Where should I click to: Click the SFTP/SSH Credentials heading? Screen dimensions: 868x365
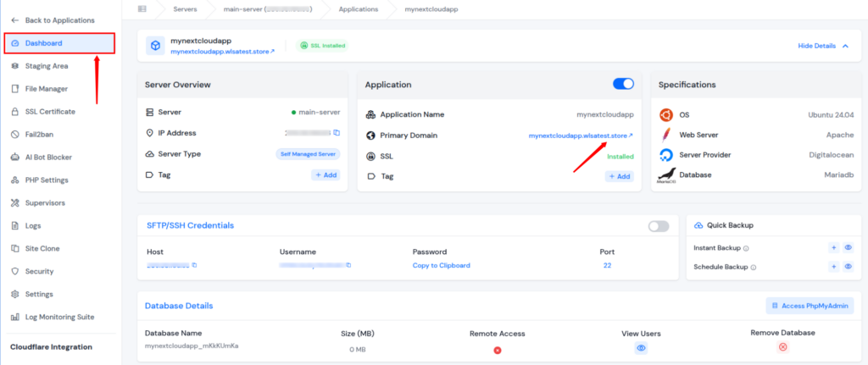tap(191, 225)
